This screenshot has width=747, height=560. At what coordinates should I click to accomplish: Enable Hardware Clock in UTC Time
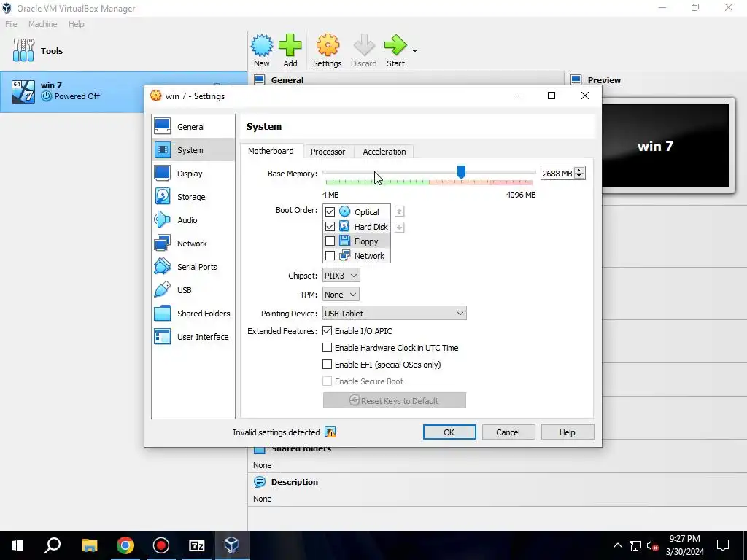tap(328, 348)
